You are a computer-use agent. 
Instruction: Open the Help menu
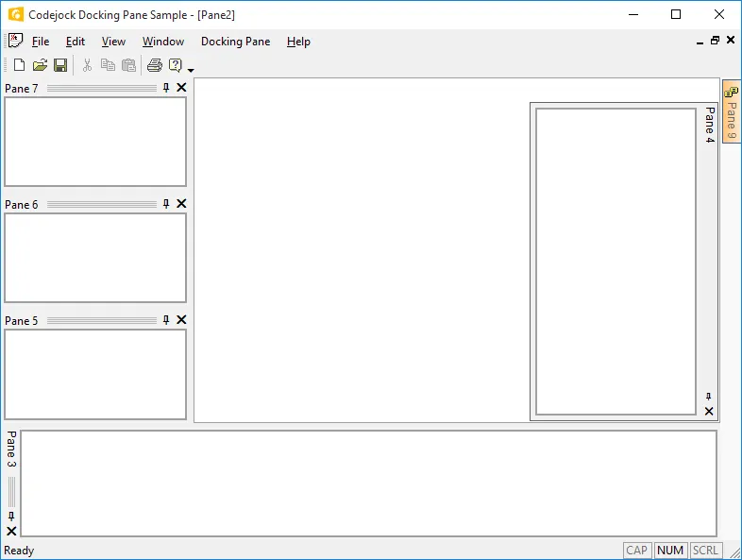(x=298, y=42)
